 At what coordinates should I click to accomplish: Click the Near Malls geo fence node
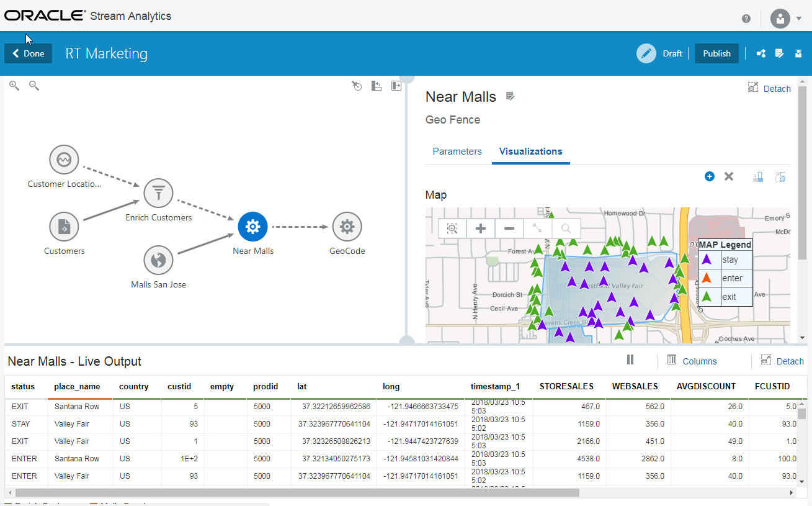click(x=252, y=227)
